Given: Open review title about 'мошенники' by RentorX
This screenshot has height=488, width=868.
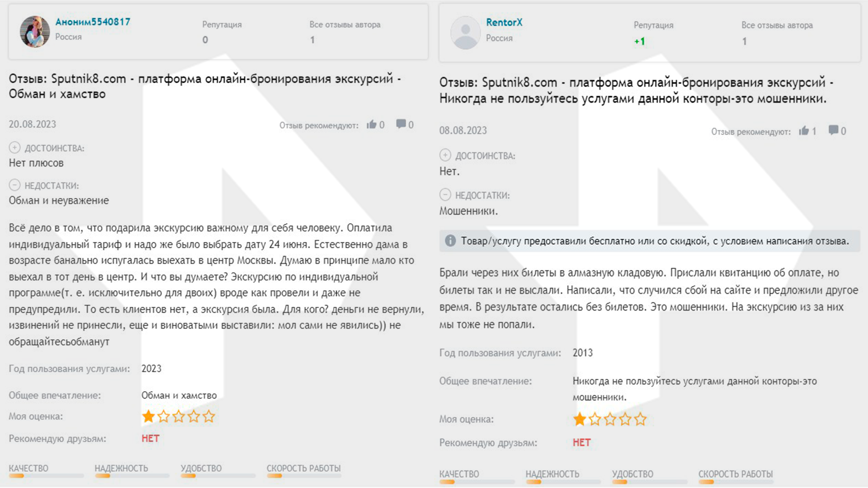Looking at the screenshot, I should [636, 90].
